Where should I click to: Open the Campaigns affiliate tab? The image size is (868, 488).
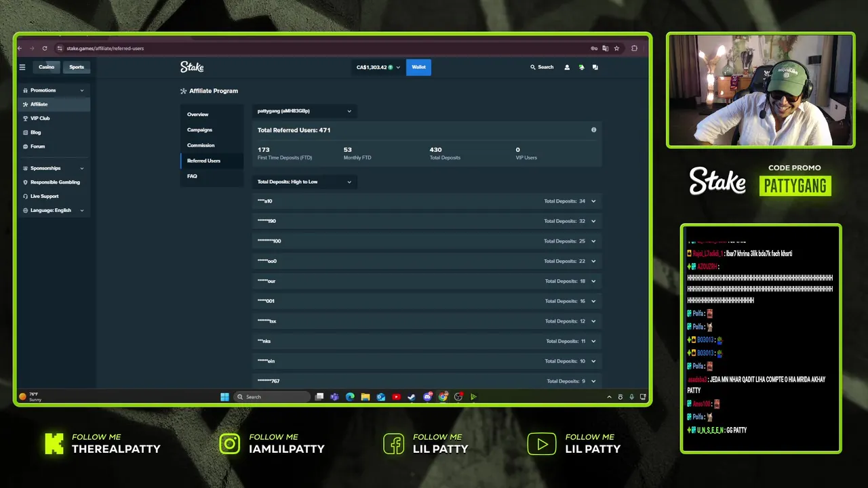tap(211, 129)
